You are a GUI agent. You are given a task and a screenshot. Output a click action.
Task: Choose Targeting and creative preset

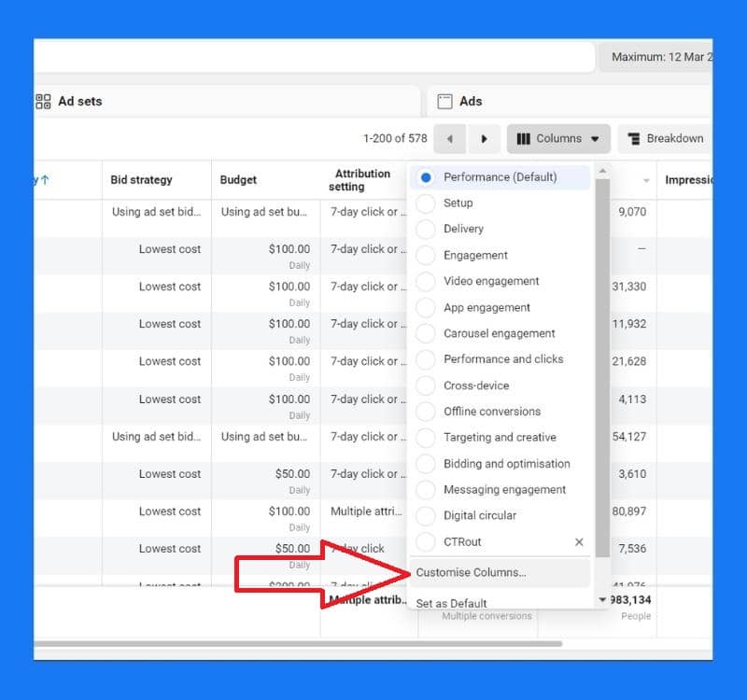click(500, 437)
